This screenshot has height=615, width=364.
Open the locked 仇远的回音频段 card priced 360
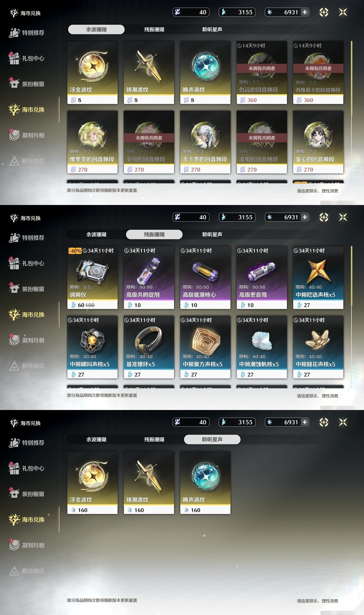pyautogui.click(x=262, y=73)
